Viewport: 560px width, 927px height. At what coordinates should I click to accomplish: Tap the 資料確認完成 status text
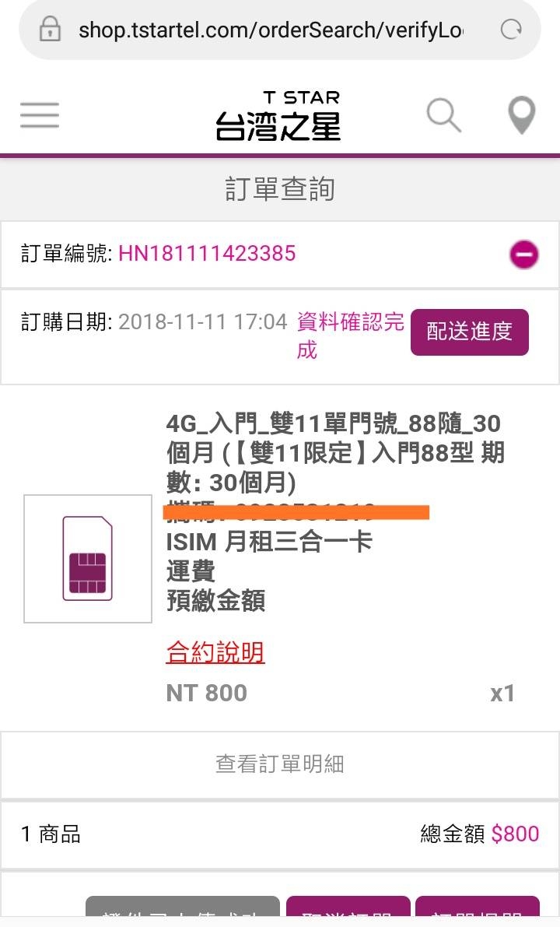coord(350,335)
